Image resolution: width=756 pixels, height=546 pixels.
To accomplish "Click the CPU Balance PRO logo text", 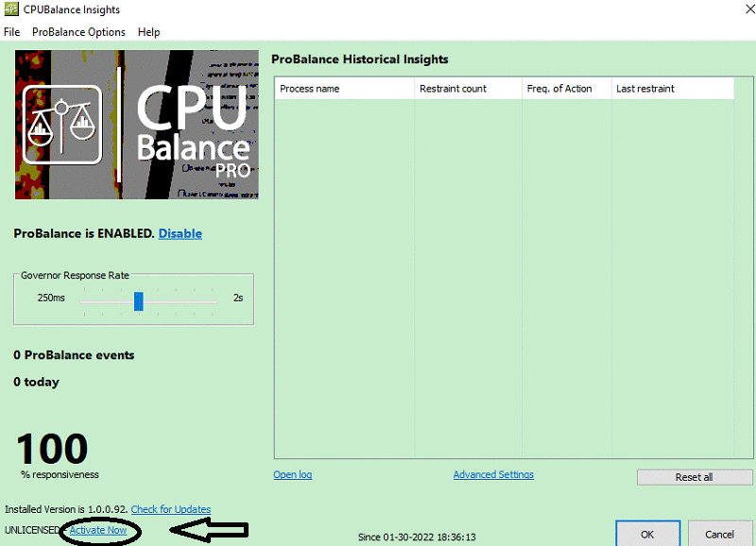I will pos(193,132).
